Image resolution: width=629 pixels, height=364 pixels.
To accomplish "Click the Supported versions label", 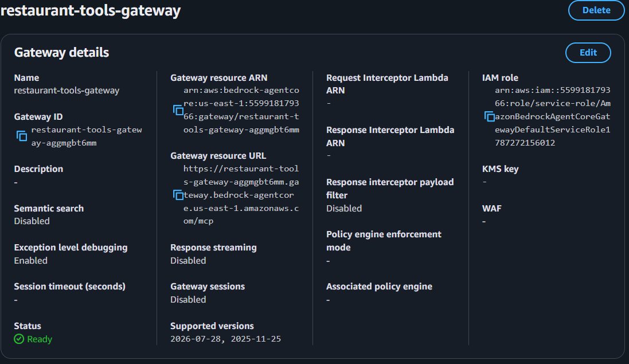I will point(212,326).
